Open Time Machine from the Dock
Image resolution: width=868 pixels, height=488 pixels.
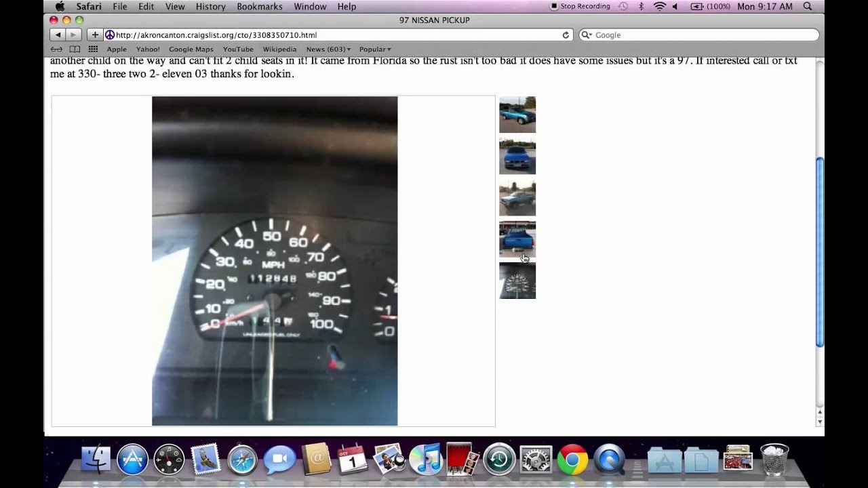(499, 460)
